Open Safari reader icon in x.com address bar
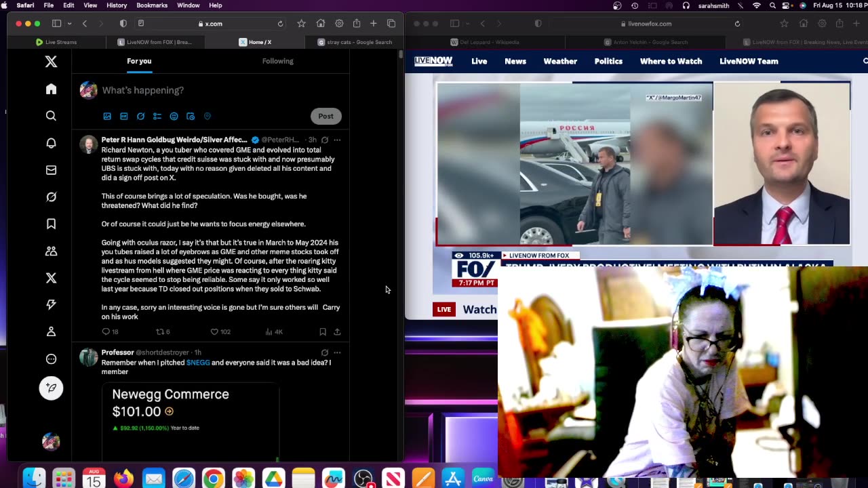868x488 pixels. click(141, 23)
